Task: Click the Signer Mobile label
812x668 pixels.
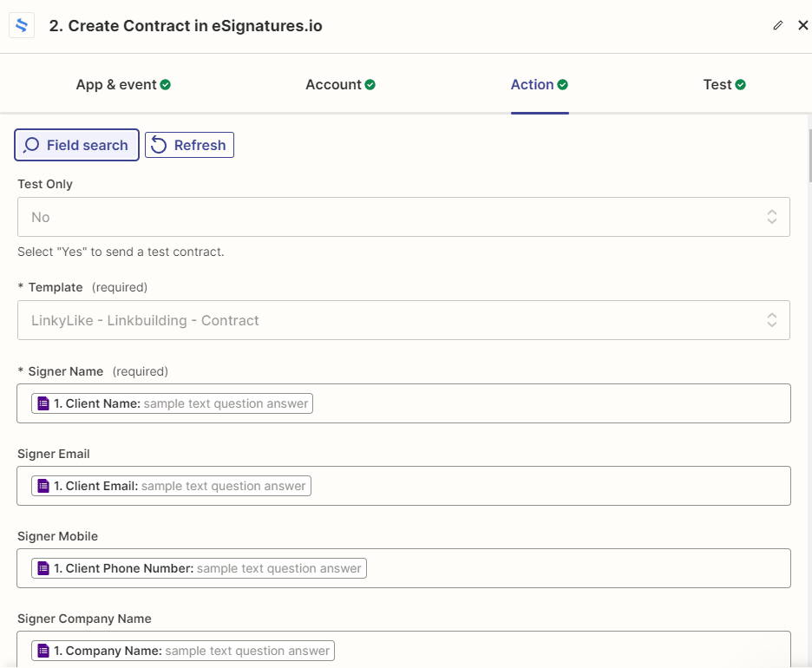Action: 57,536
